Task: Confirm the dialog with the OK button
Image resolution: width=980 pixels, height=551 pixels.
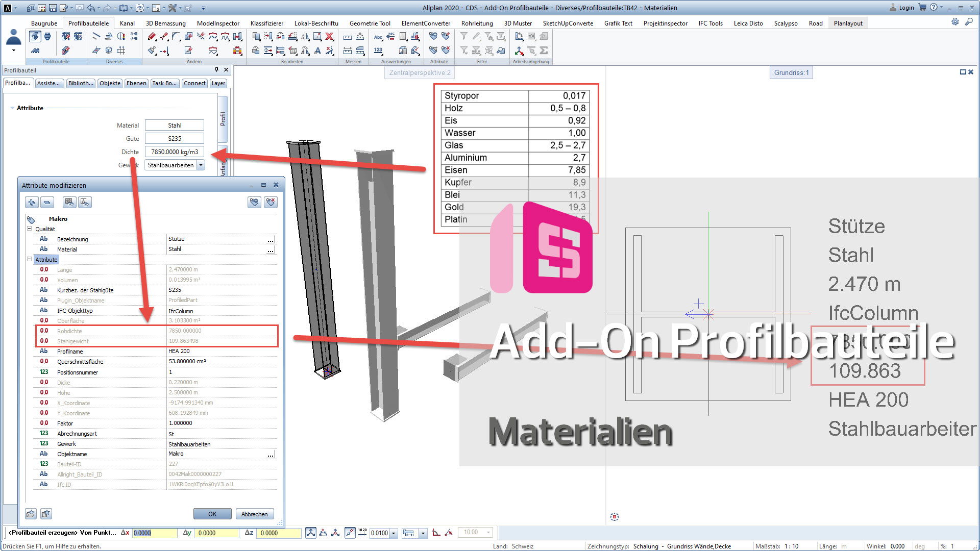Action: point(212,514)
